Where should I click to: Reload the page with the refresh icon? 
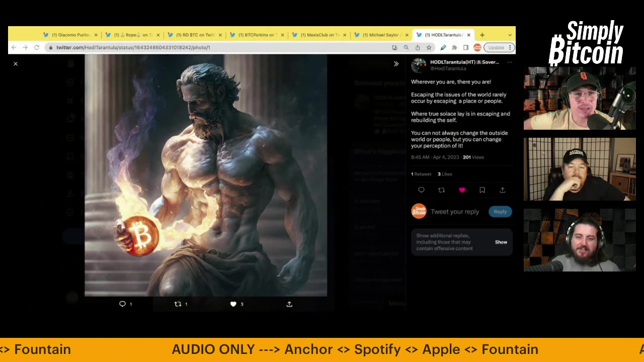point(37,47)
